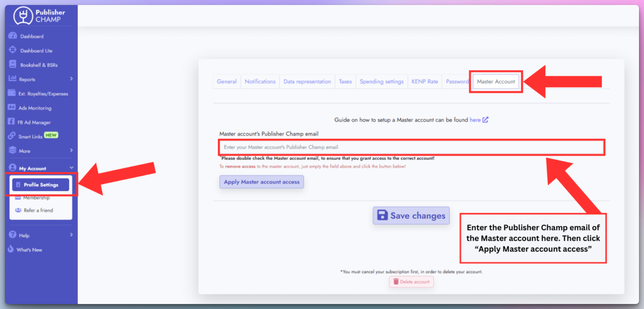Screen dimensions: 644x309
Task: Click the Bookshelf & BSRs book icon
Action: tap(12, 64)
